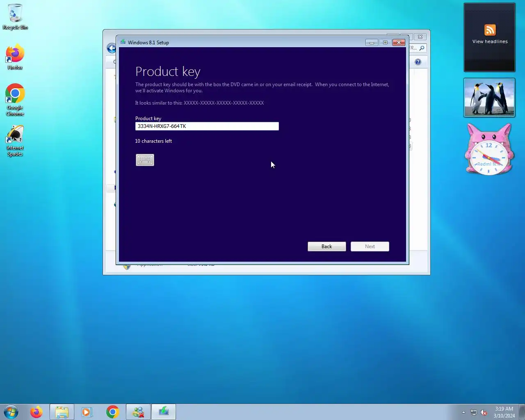Click the muted volume tray icon
525x420 pixels.
(484, 412)
